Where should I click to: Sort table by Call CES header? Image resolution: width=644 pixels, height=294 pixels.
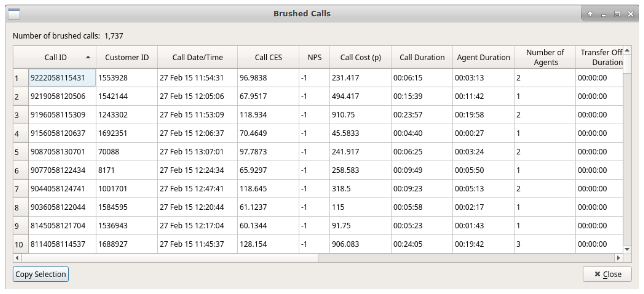[268, 57]
